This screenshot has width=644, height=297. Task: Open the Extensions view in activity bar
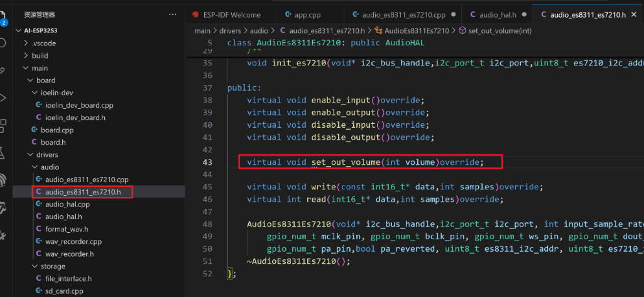pos(3,126)
